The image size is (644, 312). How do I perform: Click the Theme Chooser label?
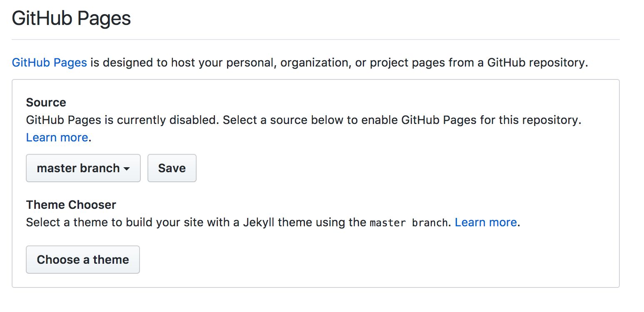[71, 205]
